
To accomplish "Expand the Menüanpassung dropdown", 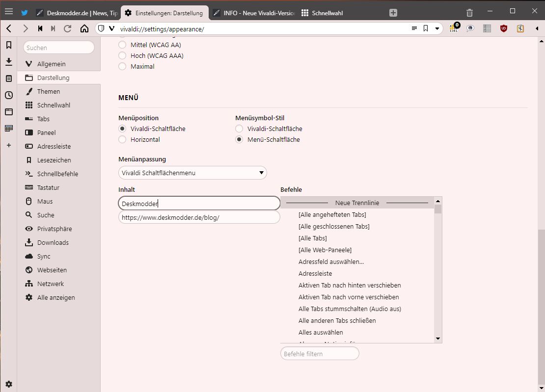I will pyautogui.click(x=192, y=173).
